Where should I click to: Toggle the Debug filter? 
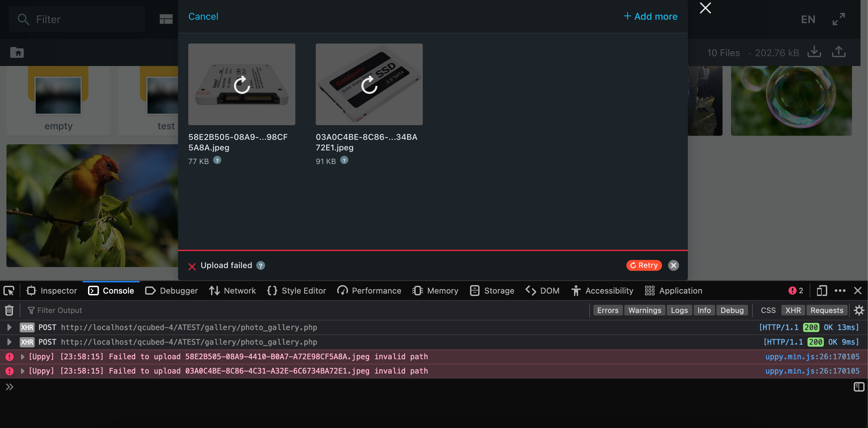tap(732, 310)
